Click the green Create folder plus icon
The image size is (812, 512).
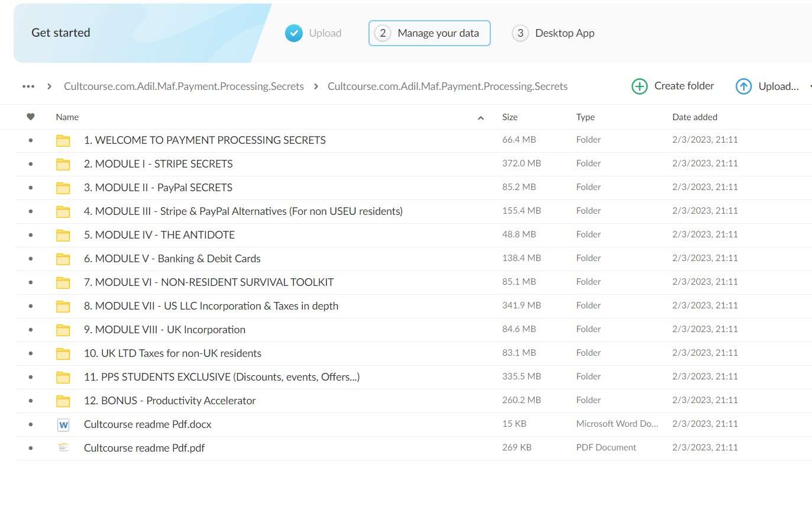coord(639,86)
